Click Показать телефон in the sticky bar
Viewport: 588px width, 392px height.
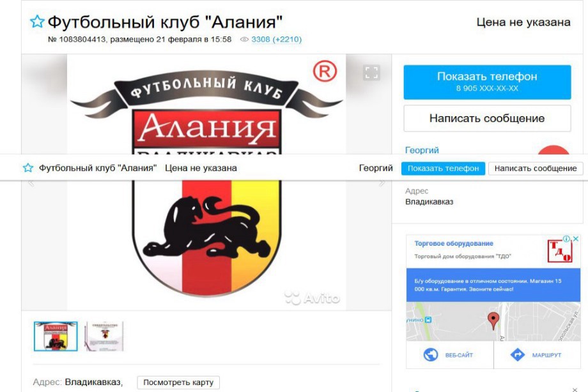click(x=444, y=169)
